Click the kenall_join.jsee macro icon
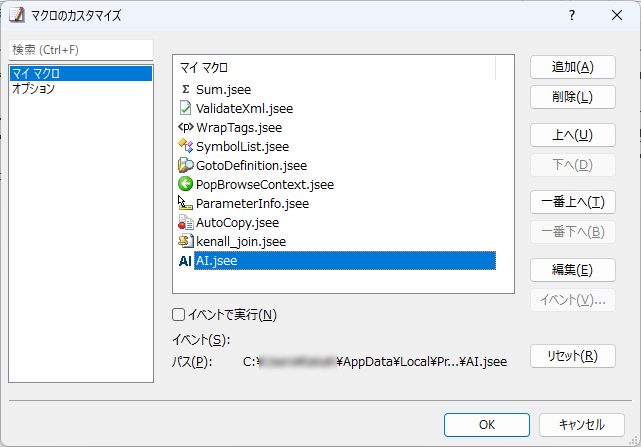Image resolution: width=641 pixels, height=447 pixels. pos(185,241)
